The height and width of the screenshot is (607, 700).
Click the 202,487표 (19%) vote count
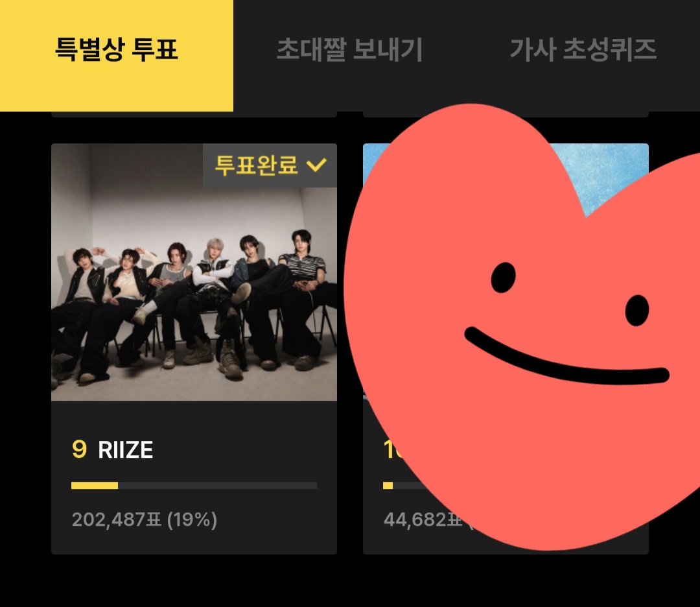144,520
